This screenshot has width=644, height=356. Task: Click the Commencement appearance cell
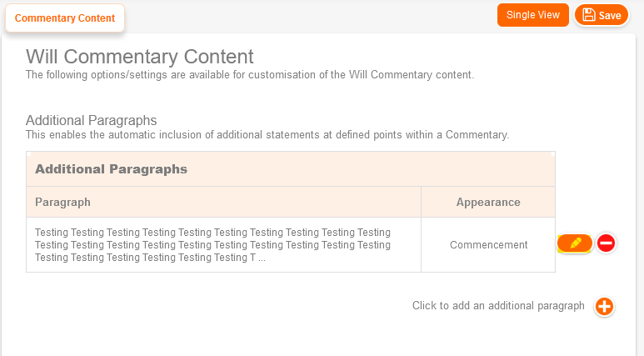tap(488, 245)
